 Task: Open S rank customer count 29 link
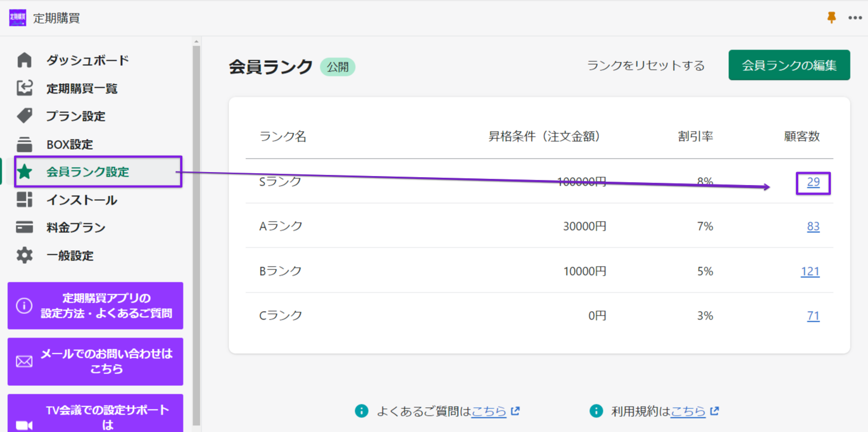click(813, 182)
